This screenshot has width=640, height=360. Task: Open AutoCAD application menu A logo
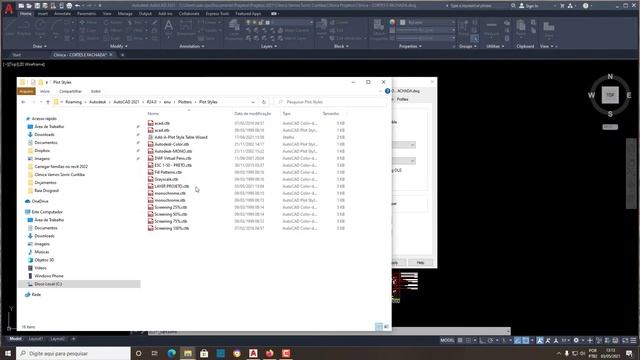pyautogui.click(x=9, y=9)
